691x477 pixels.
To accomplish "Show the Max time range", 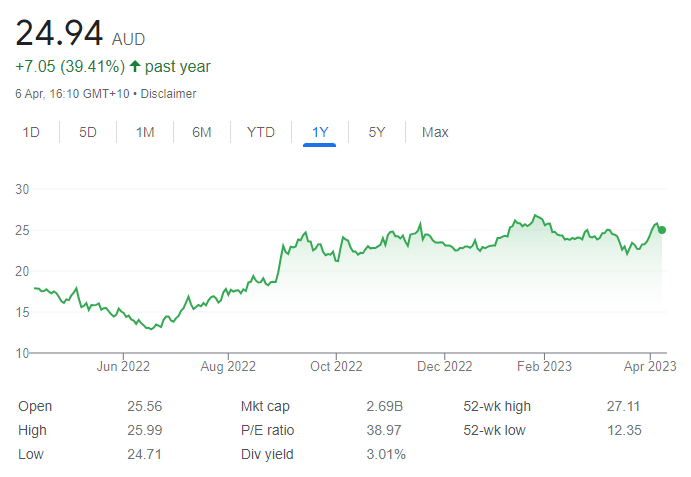I will [435, 132].
